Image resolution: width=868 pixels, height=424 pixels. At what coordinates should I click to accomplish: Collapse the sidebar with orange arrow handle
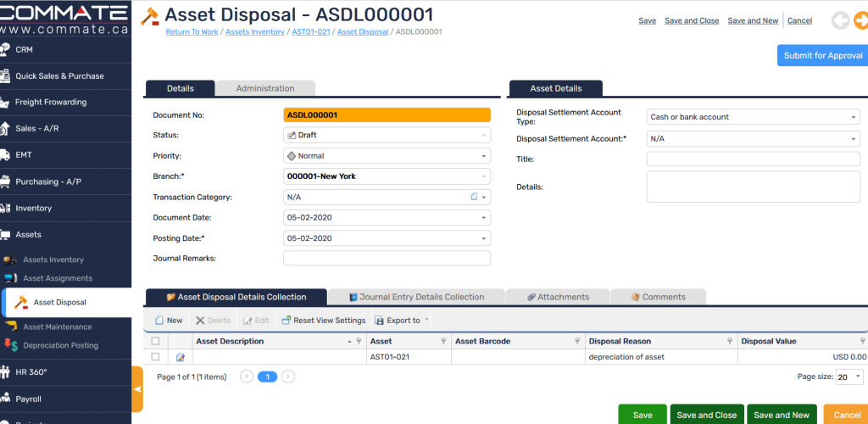[137, 389]
